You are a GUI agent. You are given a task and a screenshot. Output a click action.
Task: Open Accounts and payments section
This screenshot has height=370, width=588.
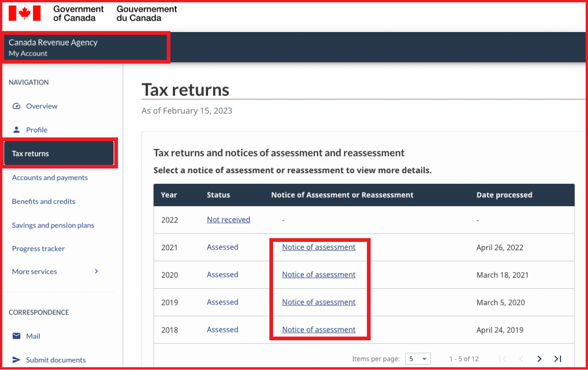50,177
